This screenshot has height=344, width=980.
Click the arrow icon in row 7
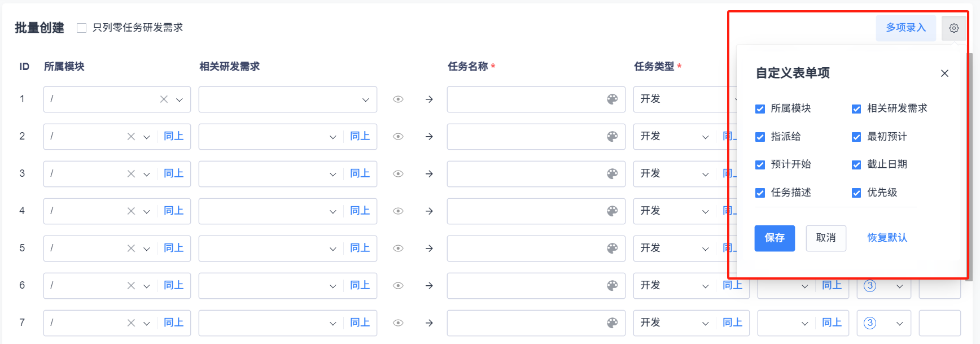coord(429,323)
